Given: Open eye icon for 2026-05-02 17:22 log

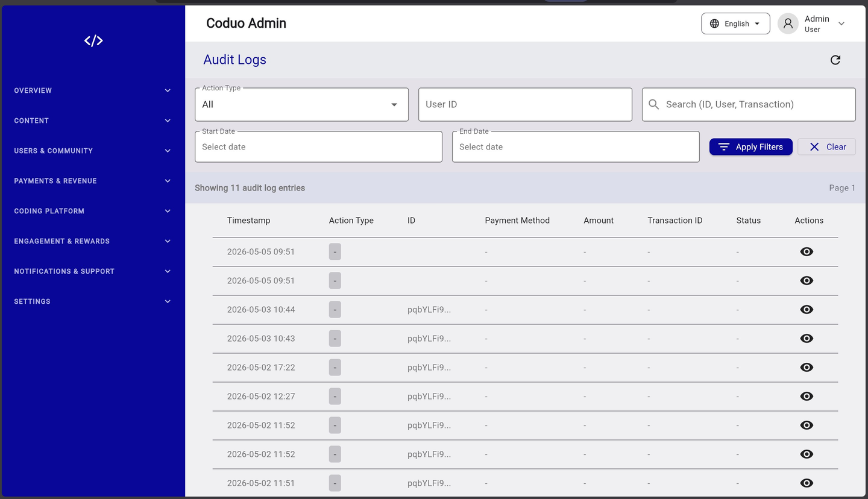Looking at the screenshot, I should coord(807,368).
